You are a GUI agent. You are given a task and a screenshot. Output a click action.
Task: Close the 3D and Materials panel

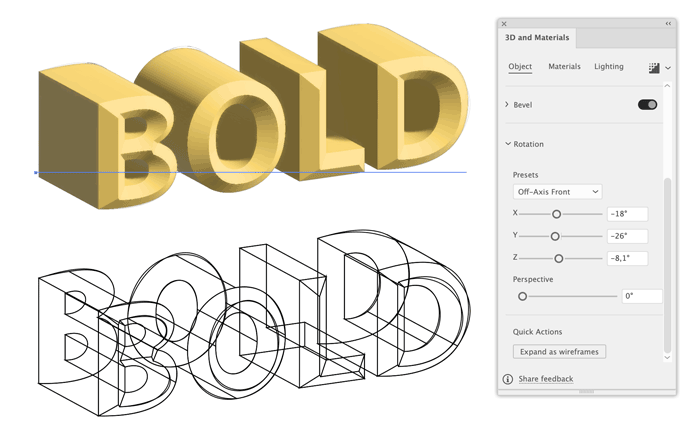504,24
